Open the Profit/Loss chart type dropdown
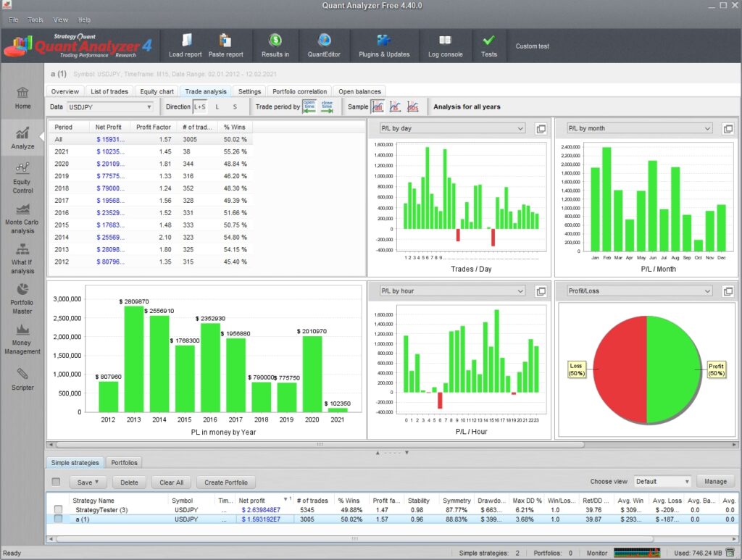Screen dimensions: 742x560 pos(640,291)
